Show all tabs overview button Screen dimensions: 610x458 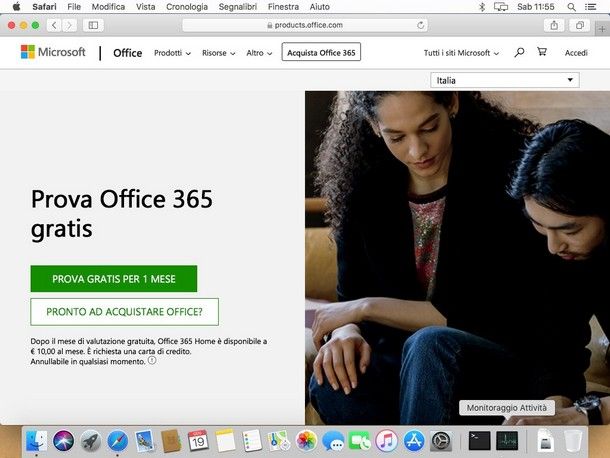coord(580,25)
